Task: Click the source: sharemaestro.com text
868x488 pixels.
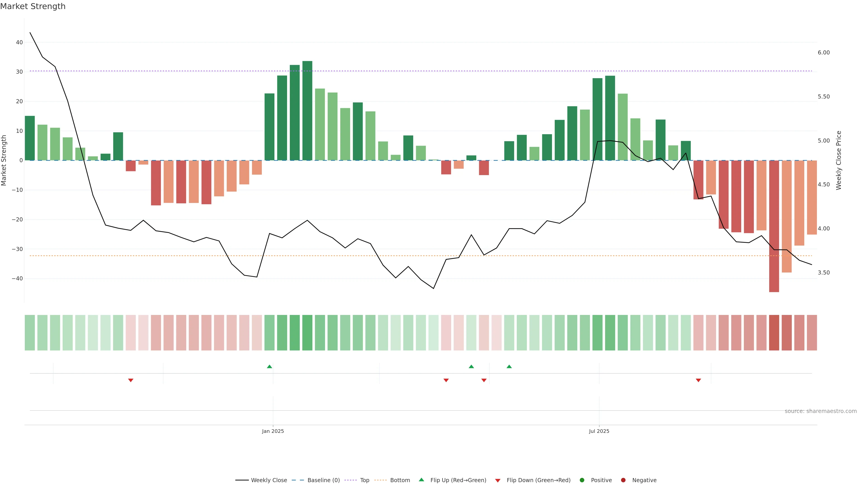Action: [x=821, y=411]
